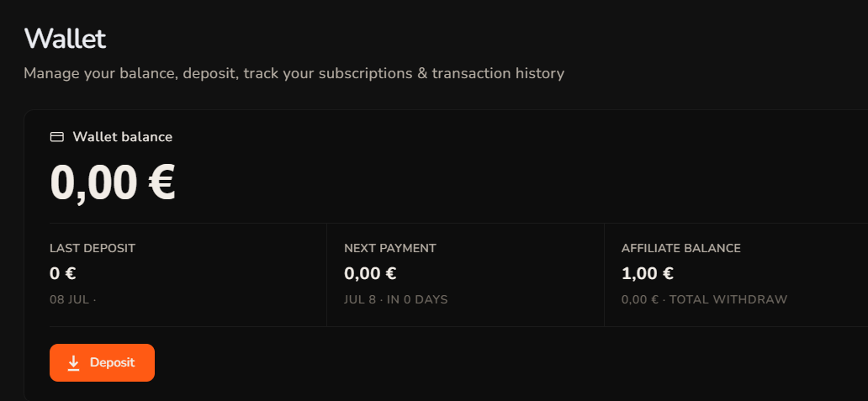Click the 1,00 € affiliate balance value
Screen dimensions: 868x401
647,273
